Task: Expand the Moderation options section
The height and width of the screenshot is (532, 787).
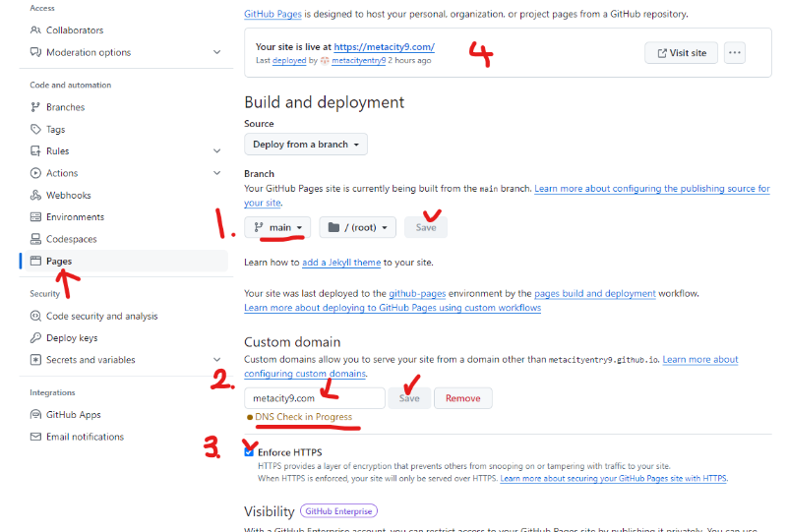Action: click(x=216, y=52)
